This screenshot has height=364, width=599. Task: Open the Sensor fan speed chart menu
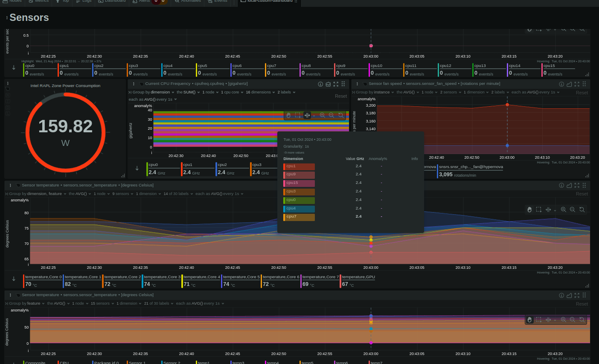358,84
